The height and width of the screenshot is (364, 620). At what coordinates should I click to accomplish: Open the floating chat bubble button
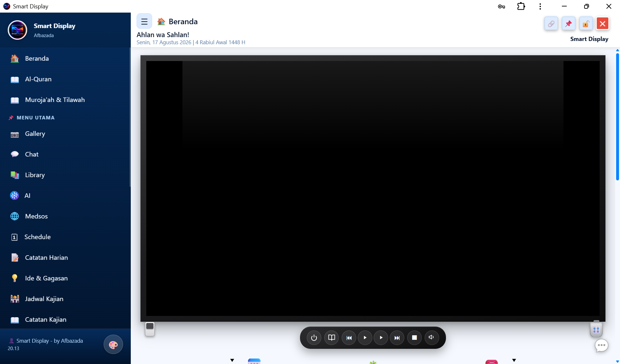(602, 346)
